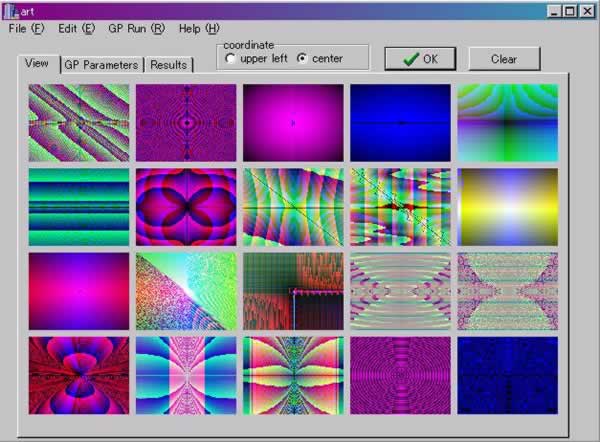Open the Help menu

coord(199,29)
